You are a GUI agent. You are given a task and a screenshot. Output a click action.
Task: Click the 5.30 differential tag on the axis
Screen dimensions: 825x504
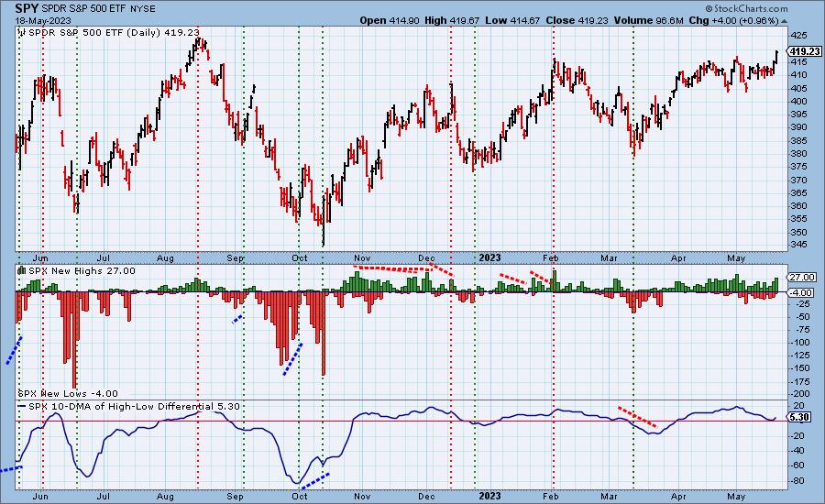point(799,417)
